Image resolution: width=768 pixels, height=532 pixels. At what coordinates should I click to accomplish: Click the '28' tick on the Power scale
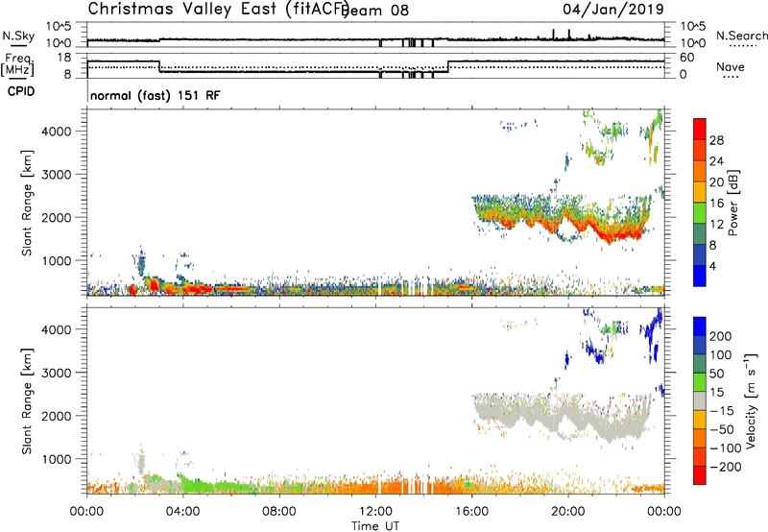pyautogui.click(x=716, y=140)
